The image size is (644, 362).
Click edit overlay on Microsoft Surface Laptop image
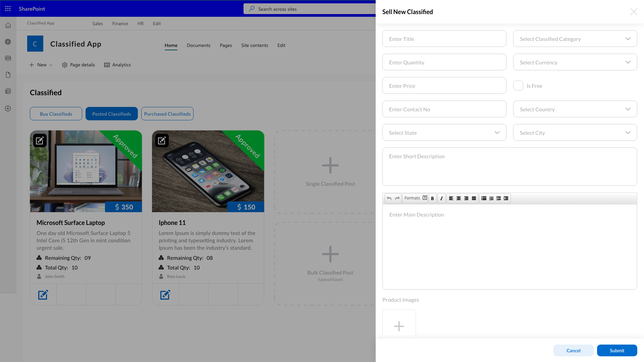click(x=40, y=140)
